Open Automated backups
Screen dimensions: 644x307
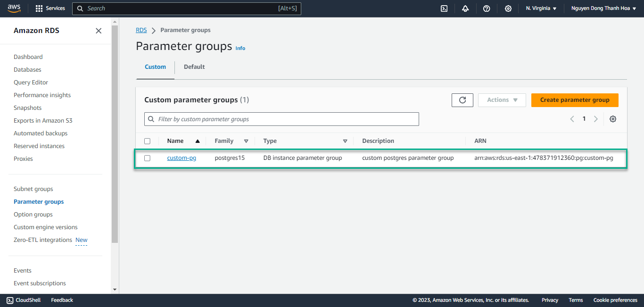[x=41, y=133]
